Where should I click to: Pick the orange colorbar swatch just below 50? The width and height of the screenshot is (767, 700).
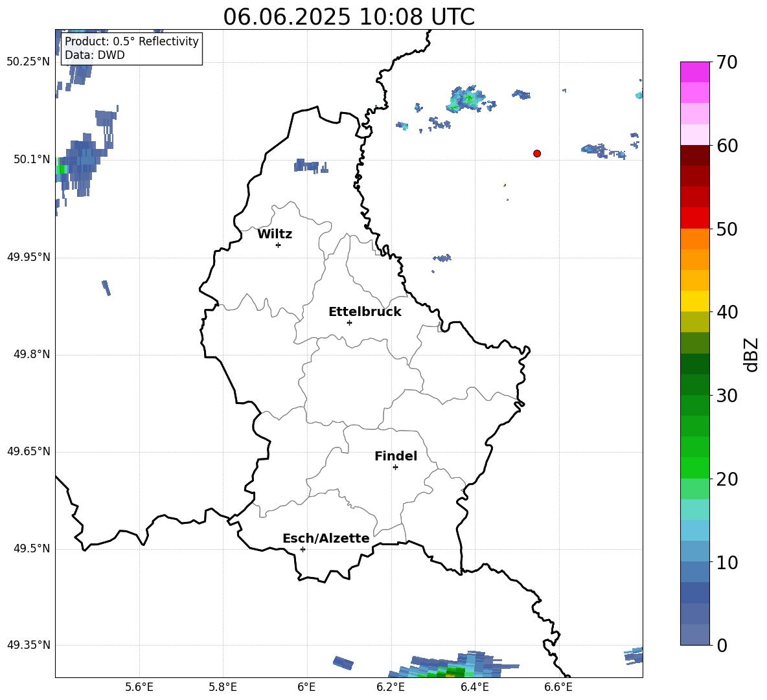[694, 239]
